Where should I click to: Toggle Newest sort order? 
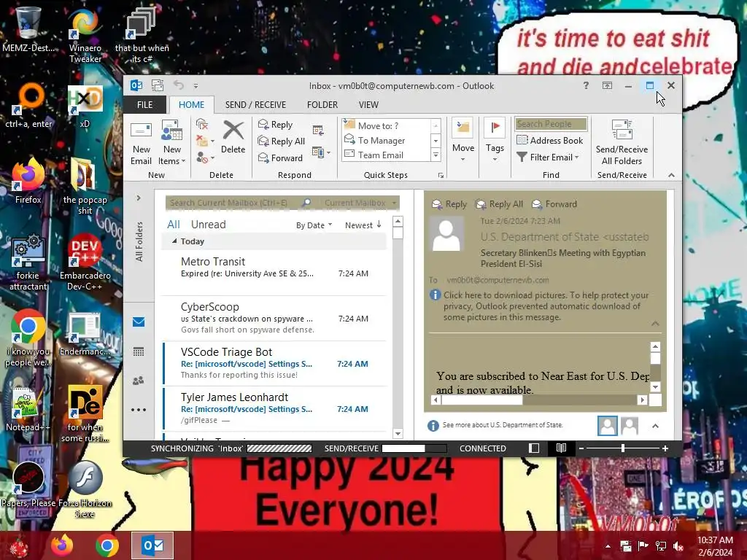363,225
